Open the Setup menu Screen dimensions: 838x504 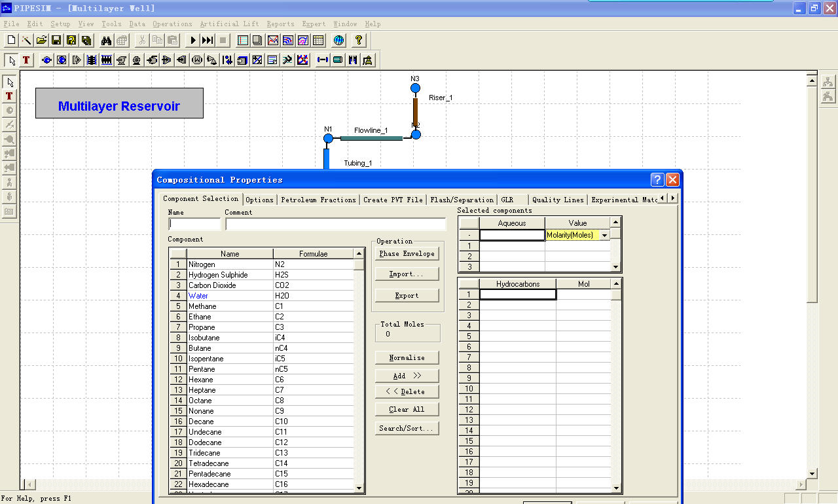(60, 24)
